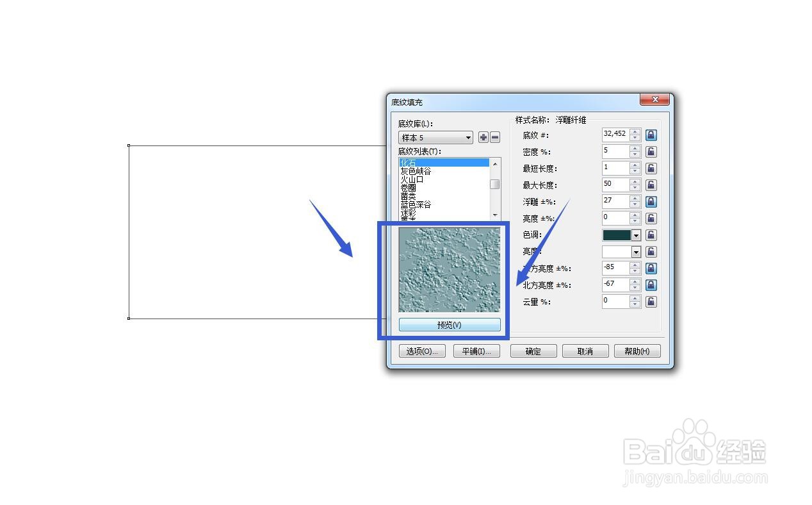Select 灰色峡谷 in the texture list

[x=444, y=171]
